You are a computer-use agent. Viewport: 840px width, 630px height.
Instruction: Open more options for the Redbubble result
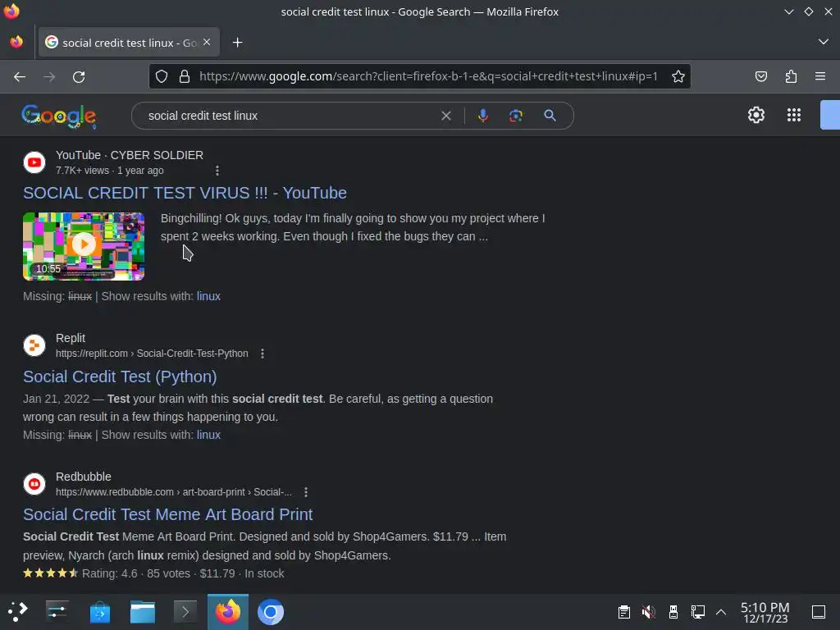coord(305,492)
